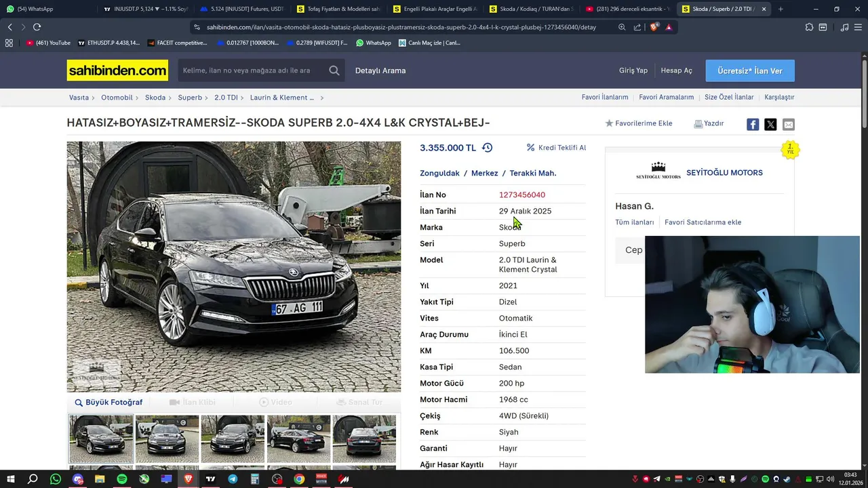Open Büyük Fotoğraf view
The width and height of the screenshot is (868, 488).
pyautogui.click(x=108, y=402)
